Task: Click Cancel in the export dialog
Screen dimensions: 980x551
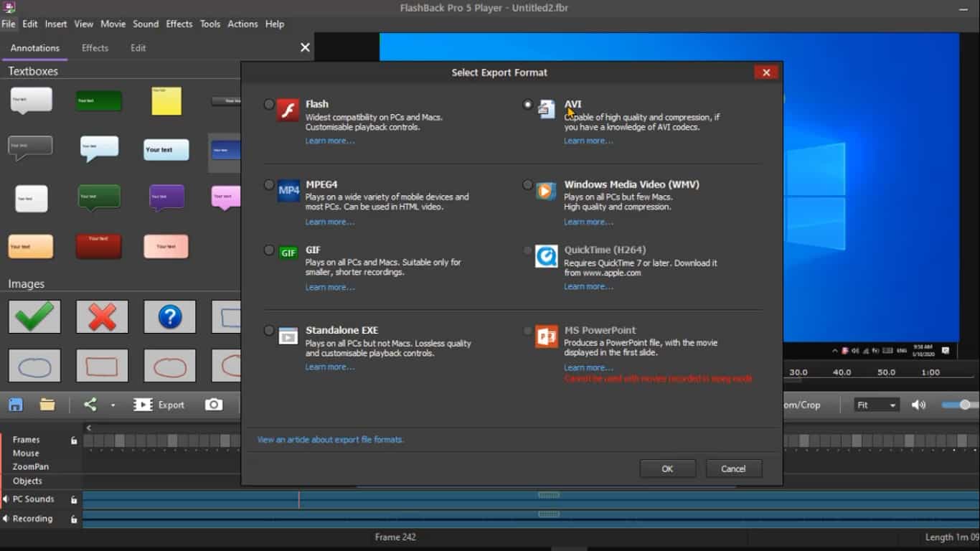Action: (x=733, y=468)
